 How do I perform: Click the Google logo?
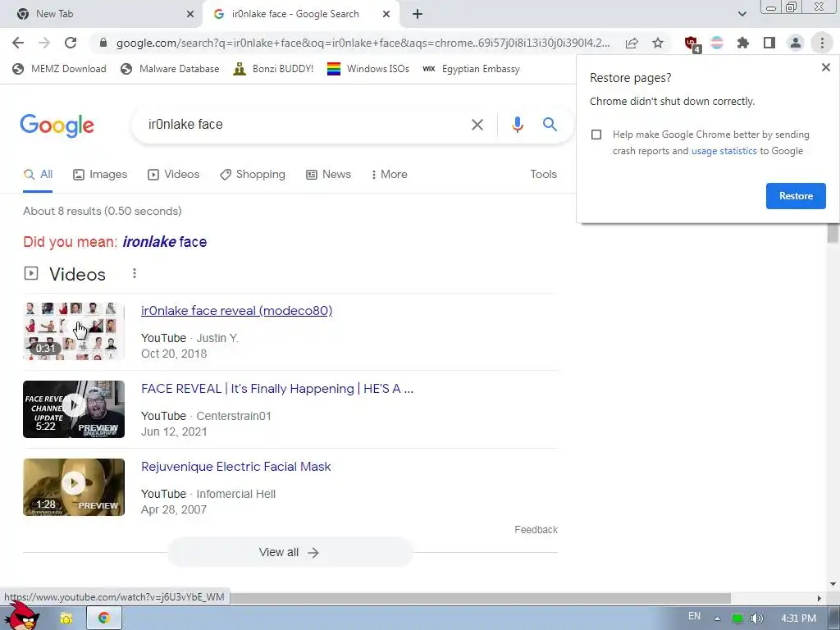[x=57, y=126]
